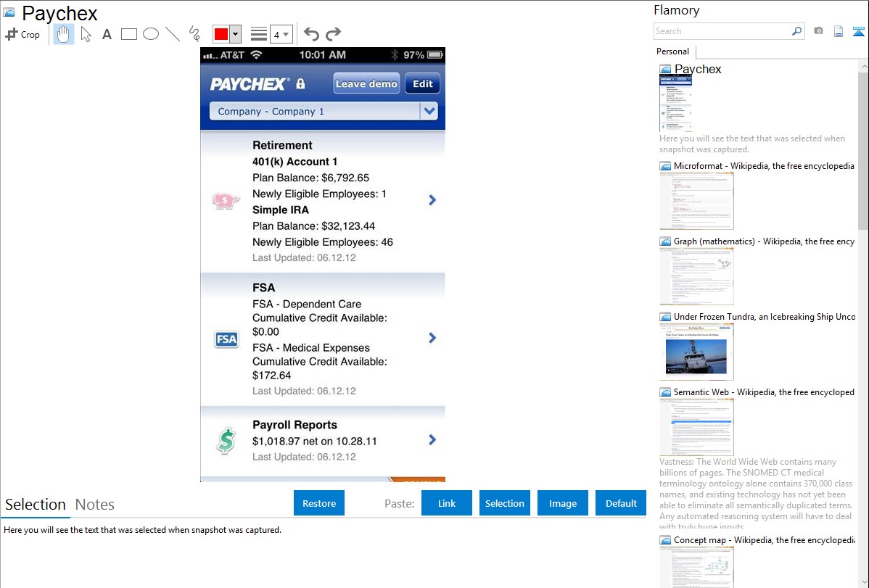Click the Microformat - Wikipedia title

pyautogui.click(x=764, y=166)
